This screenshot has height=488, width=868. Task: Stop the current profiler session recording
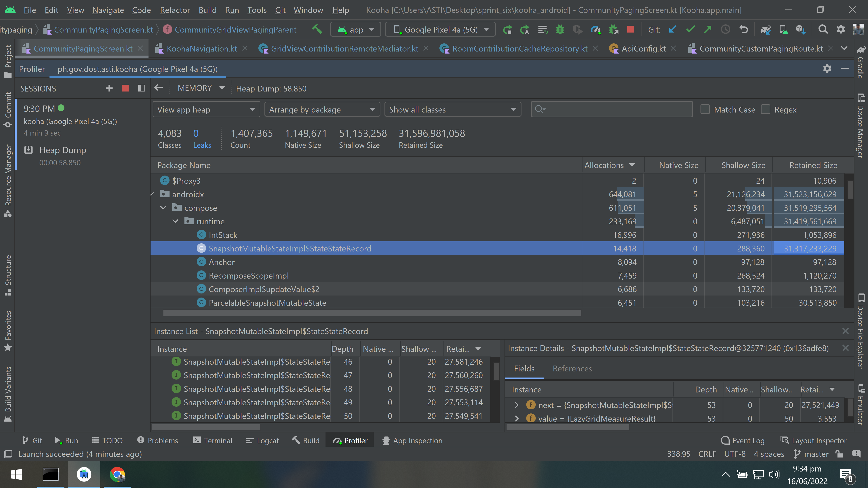[125, 88]
